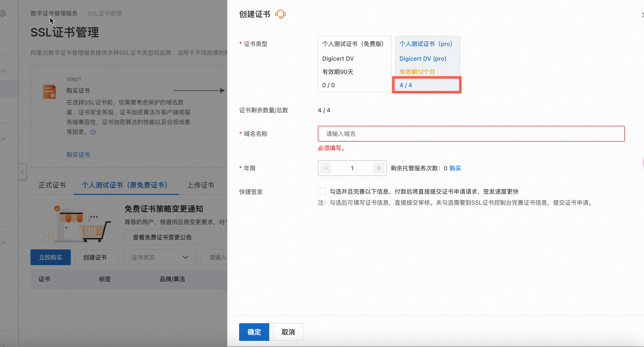This screenshot has height=347, width=644.
Task: Click the 品牌/算法 column header
Action: [172, 279]
